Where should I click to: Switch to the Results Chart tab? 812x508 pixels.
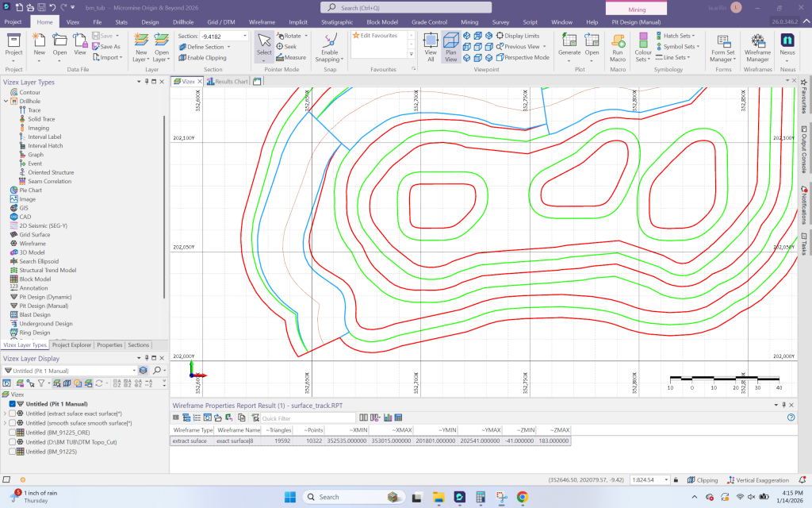[228, 82]
